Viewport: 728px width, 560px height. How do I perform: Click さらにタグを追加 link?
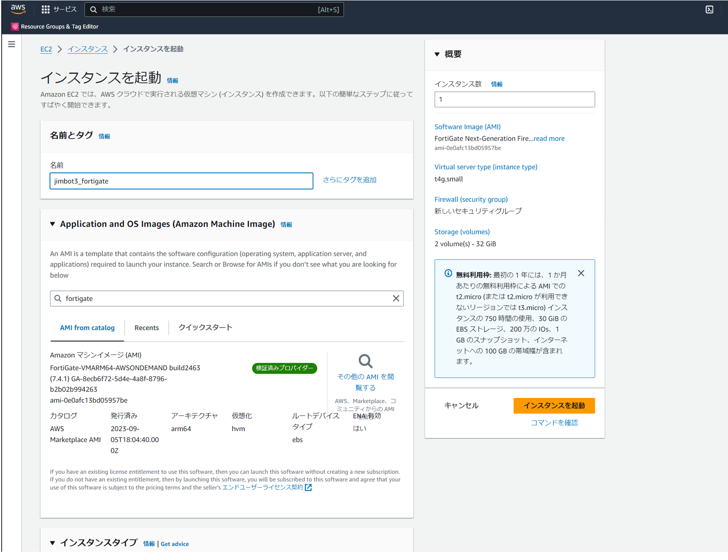pyautogui.click(x=350, y=180)
